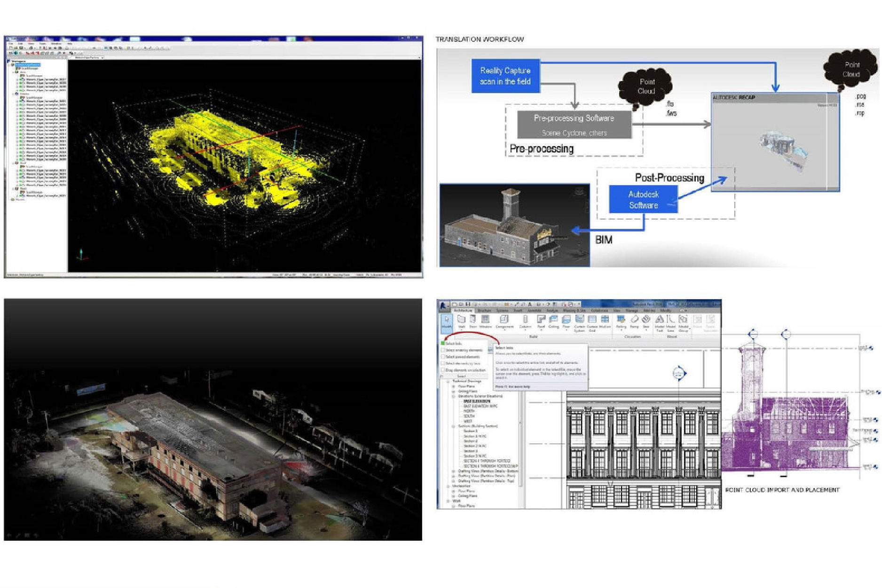Switch to the Insert ribbon tab
882x588 pixels.
click(518, 311)
